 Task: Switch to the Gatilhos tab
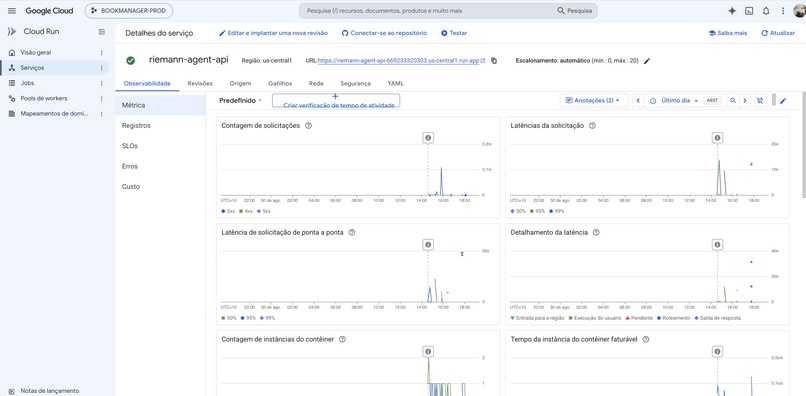pos(280,83)
